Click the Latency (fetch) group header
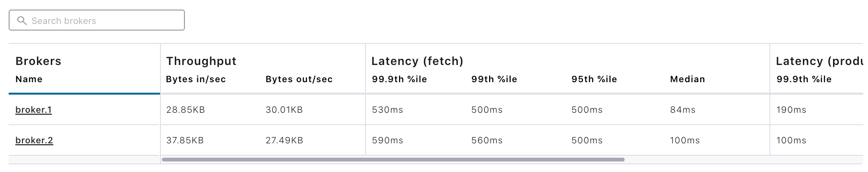 (417, 61)
